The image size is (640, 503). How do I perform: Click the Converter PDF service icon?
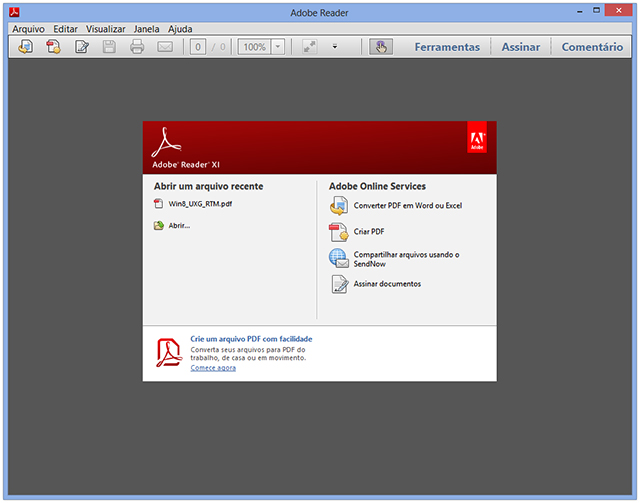(339, 205)
